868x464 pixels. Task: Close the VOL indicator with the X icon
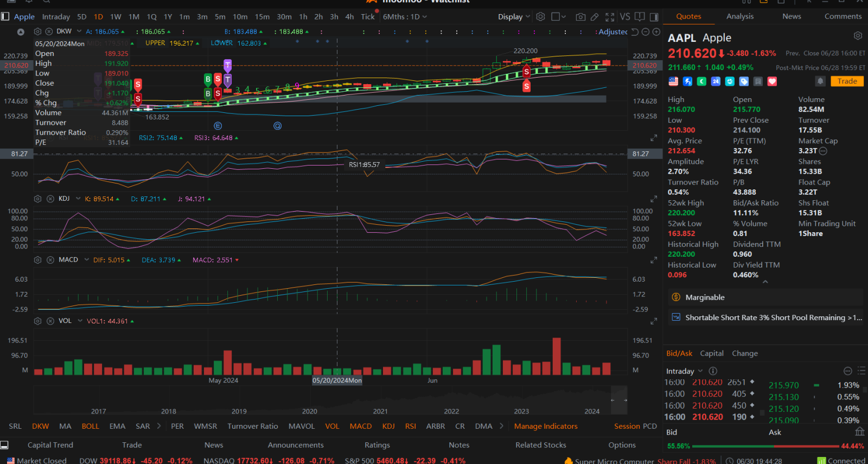(50, 321)
